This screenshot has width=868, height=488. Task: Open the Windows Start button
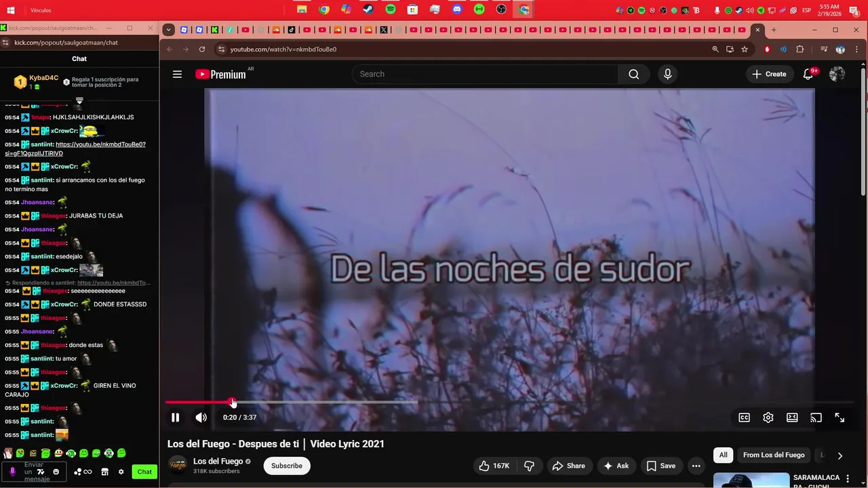click(x=11, y=10)
